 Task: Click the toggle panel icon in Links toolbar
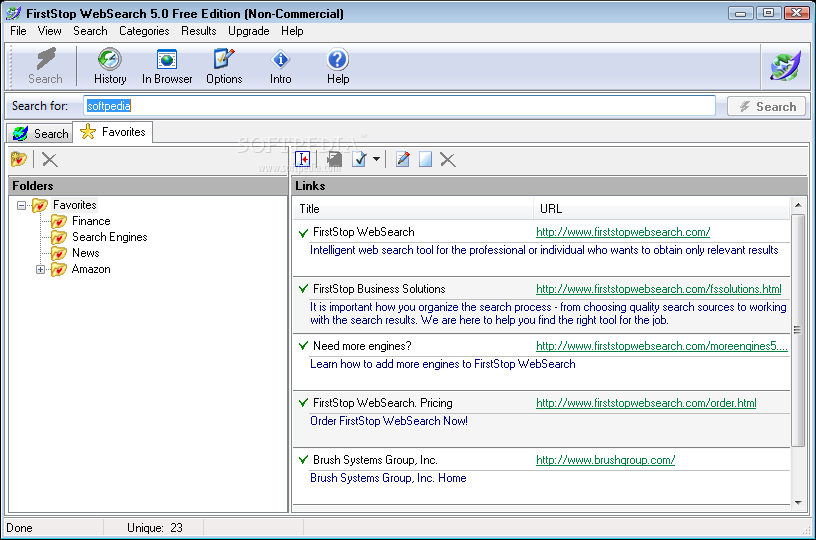pos(302,159)
